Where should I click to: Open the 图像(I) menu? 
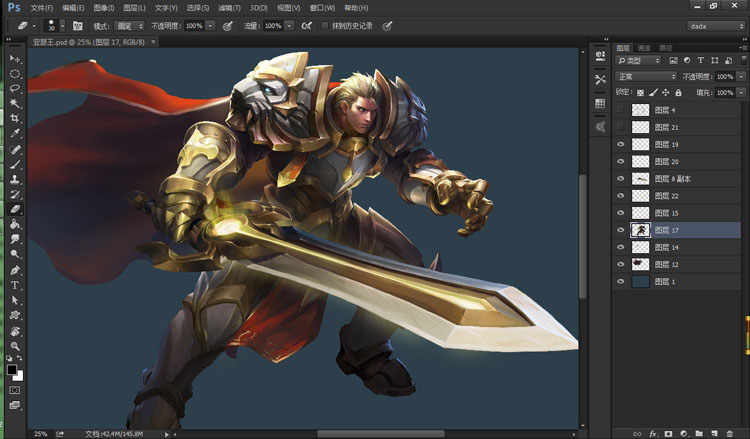(104, 8)
